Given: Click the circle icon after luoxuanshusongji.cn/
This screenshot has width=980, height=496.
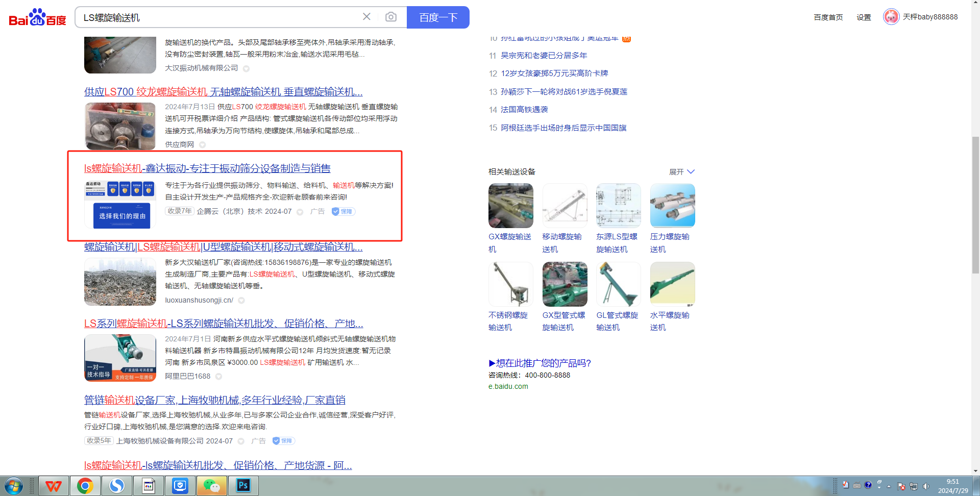Looking at the screenshot, I should tap(241, 301).
